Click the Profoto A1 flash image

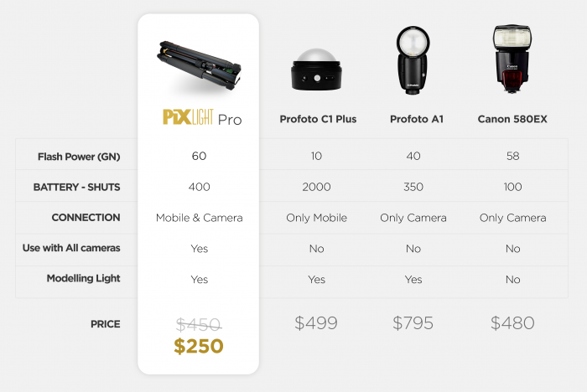[x=413, y=59]
